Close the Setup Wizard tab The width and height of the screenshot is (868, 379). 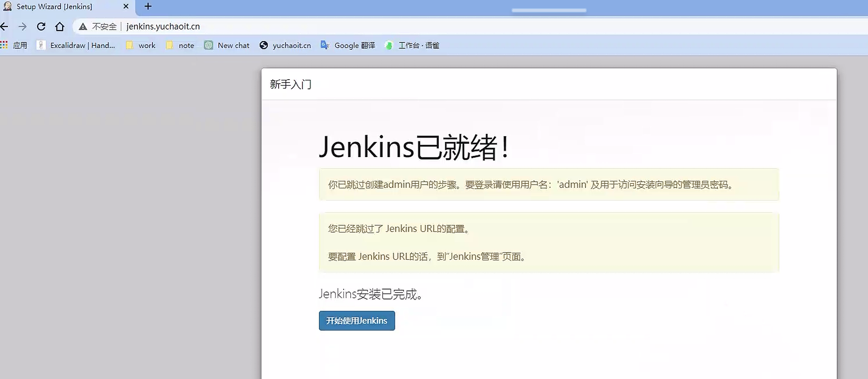126,7
